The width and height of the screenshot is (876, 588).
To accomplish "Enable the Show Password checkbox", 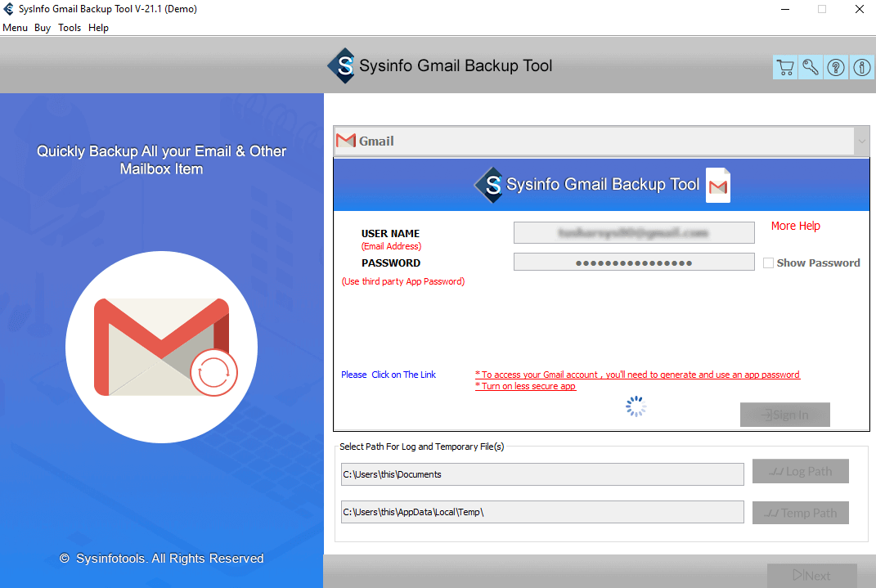I will pyautogui.click(x=768, y=263).
